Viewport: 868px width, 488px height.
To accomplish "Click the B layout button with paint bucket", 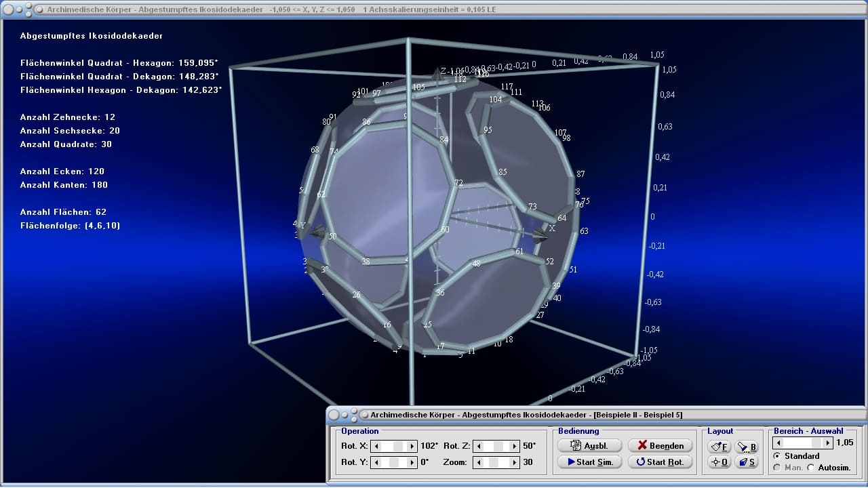I will [747, 447].
